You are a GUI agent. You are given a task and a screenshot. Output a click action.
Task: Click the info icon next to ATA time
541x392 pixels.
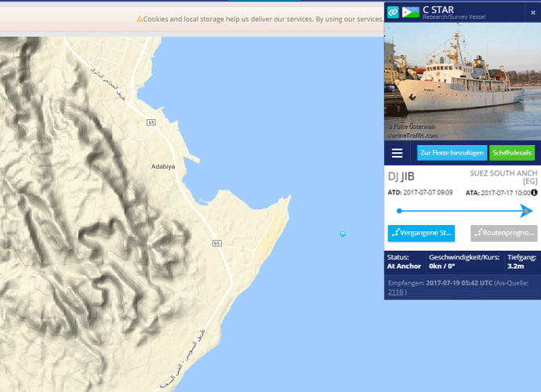tap(534, 192)
